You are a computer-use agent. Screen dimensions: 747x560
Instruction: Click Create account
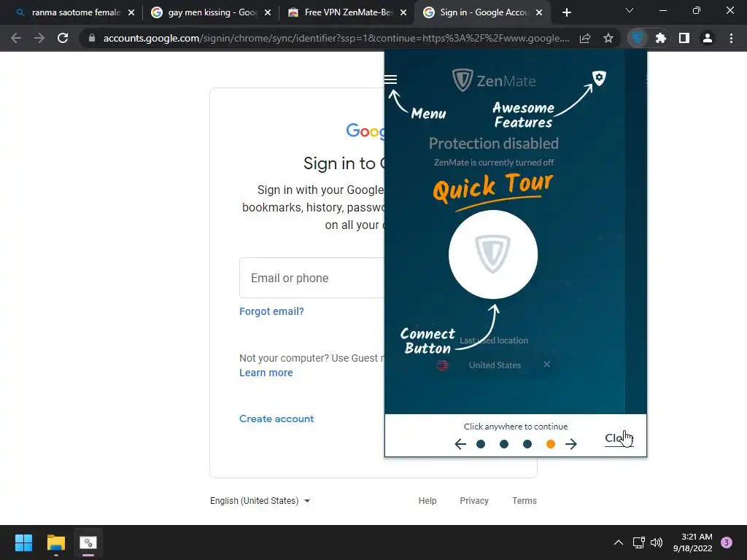pyautogui.click(x=276, y=419)
